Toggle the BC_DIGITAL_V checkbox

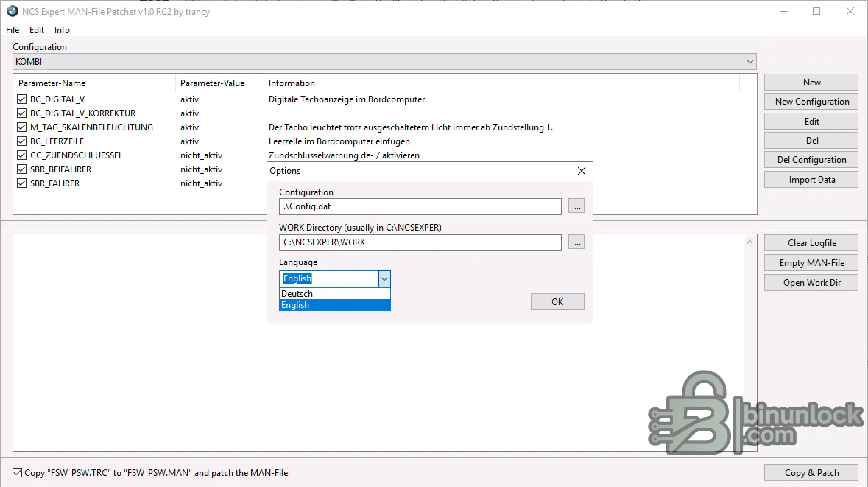tap(22, 99)
